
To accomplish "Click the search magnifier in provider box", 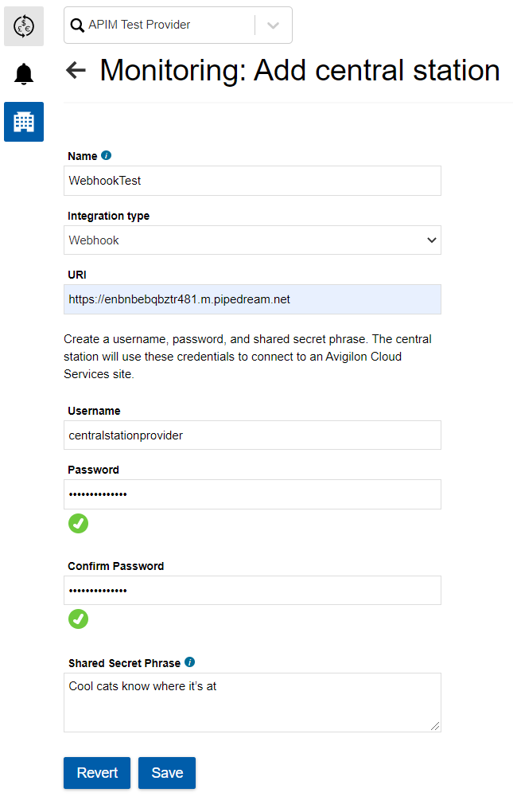I will point(77,25).
